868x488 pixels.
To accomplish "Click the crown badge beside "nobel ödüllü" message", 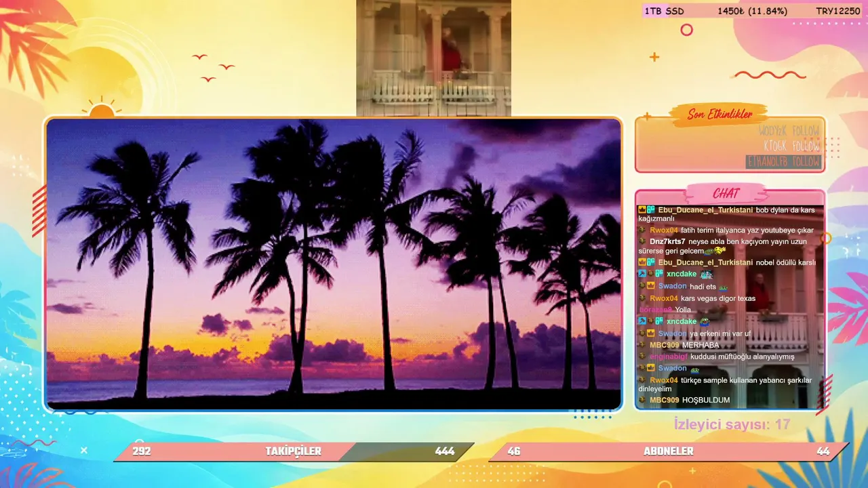I will 642,262.
